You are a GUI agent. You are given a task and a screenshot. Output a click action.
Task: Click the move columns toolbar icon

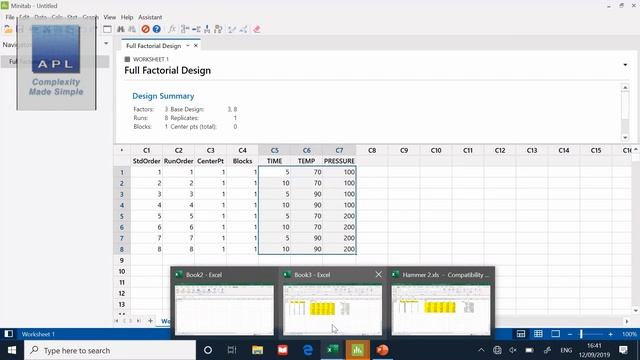(218, 29)
